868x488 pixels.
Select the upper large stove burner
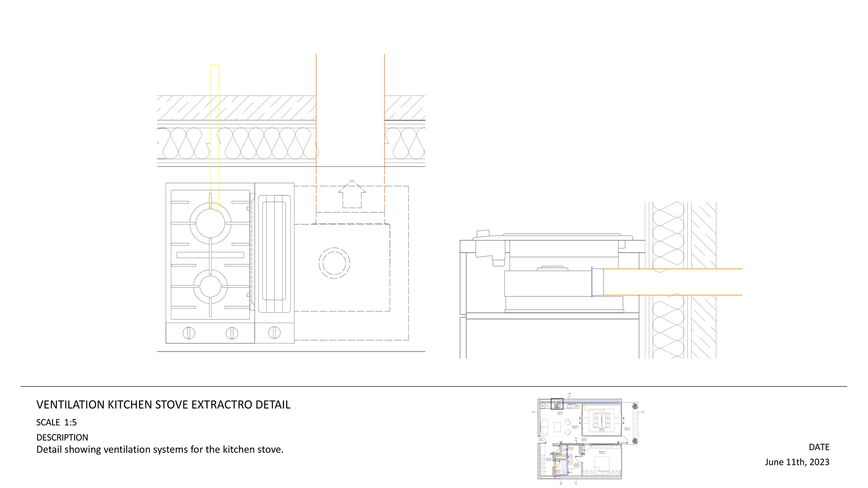[x=210, y=223]
